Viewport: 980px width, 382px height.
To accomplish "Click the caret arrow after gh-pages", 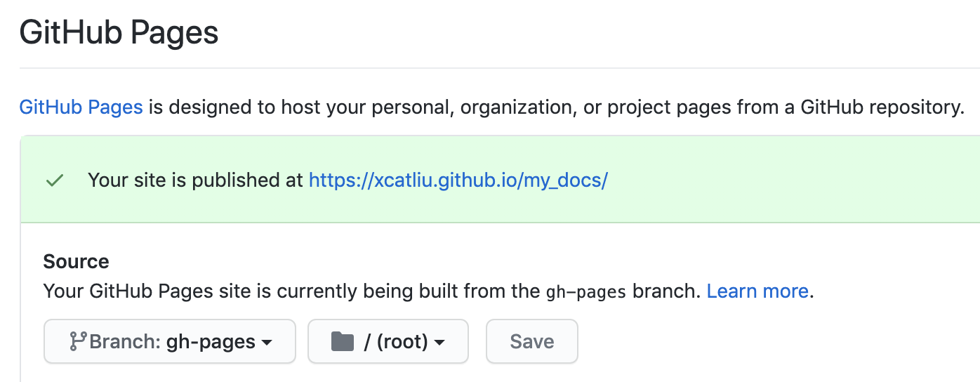I will pyautogui.click(x=267, y=343).
